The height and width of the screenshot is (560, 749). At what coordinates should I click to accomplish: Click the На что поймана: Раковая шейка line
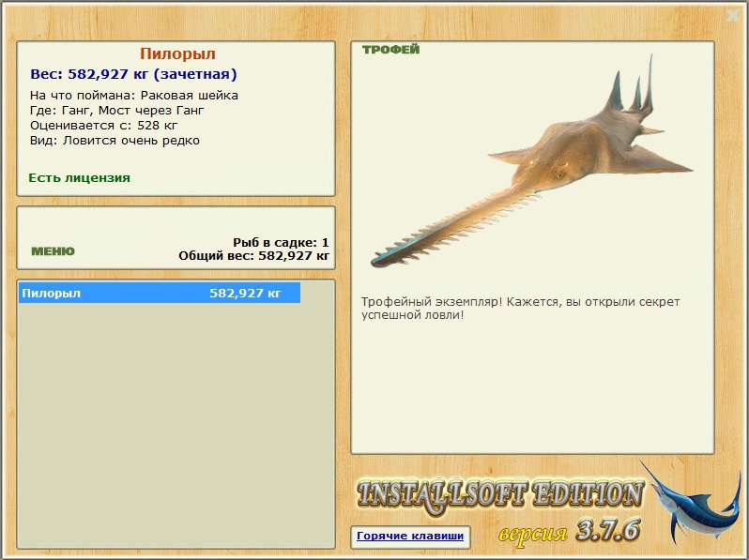click(x=134, y=96)
